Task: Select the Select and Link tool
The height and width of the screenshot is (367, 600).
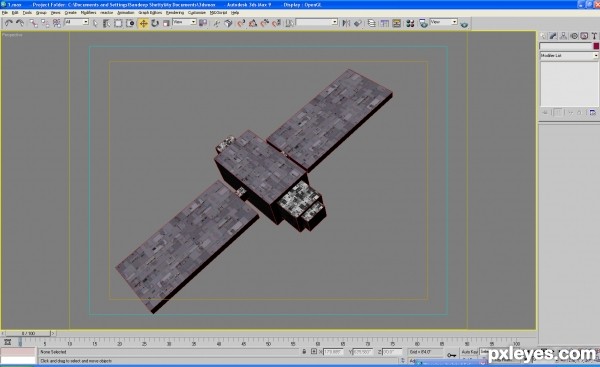Action: coord(33,23)
